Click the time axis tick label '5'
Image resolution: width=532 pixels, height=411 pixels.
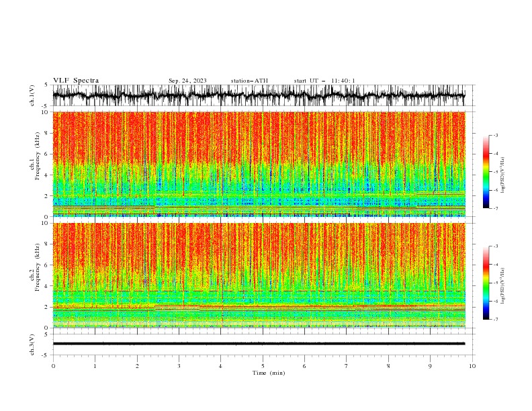click(x=263, y=366)
